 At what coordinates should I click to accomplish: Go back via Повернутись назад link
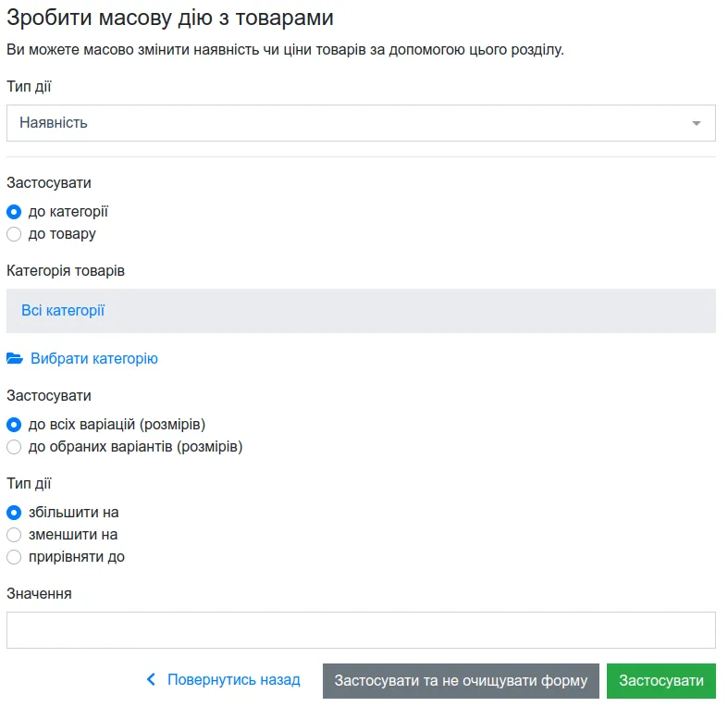pyautogui.click(x=233, y=679)
